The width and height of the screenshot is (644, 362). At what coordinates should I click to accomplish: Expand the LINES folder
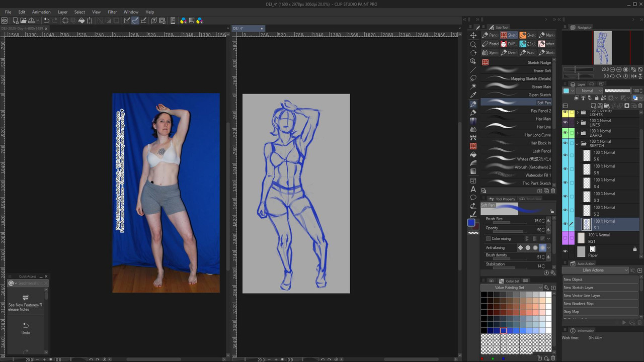(x=577, y=122)
